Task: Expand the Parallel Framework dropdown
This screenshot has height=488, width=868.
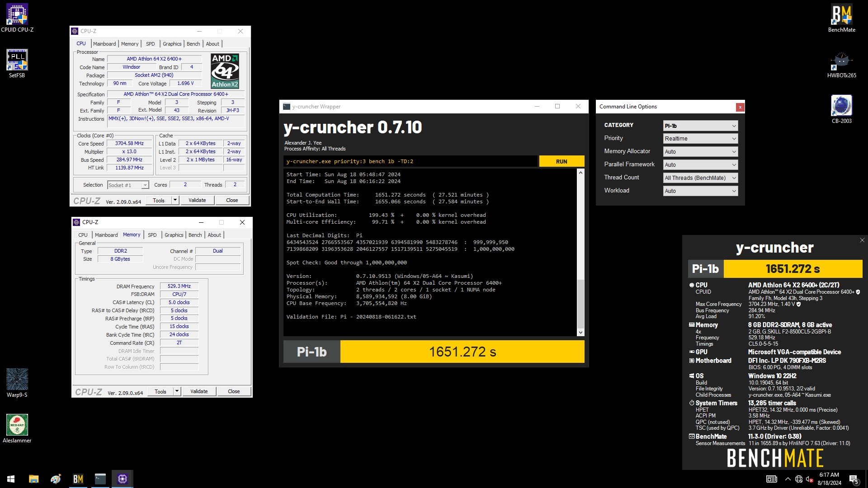Action: click(x=700, y=165)
